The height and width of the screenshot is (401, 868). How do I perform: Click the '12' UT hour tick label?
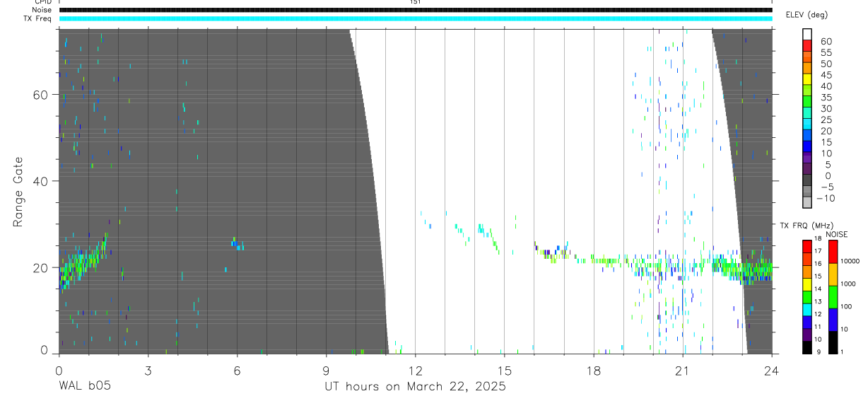pyautogui.click(x=415, y=371)
